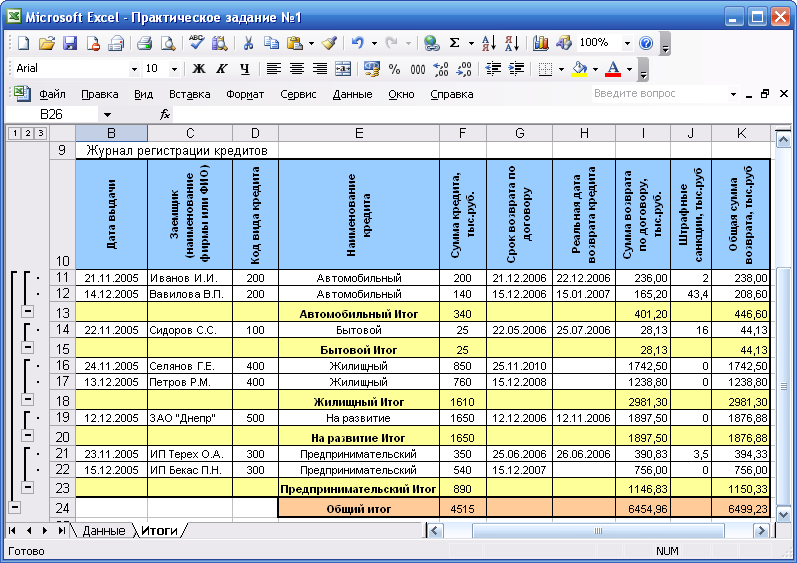
Task: Select column E header
Action: click(x=359, y=133)
